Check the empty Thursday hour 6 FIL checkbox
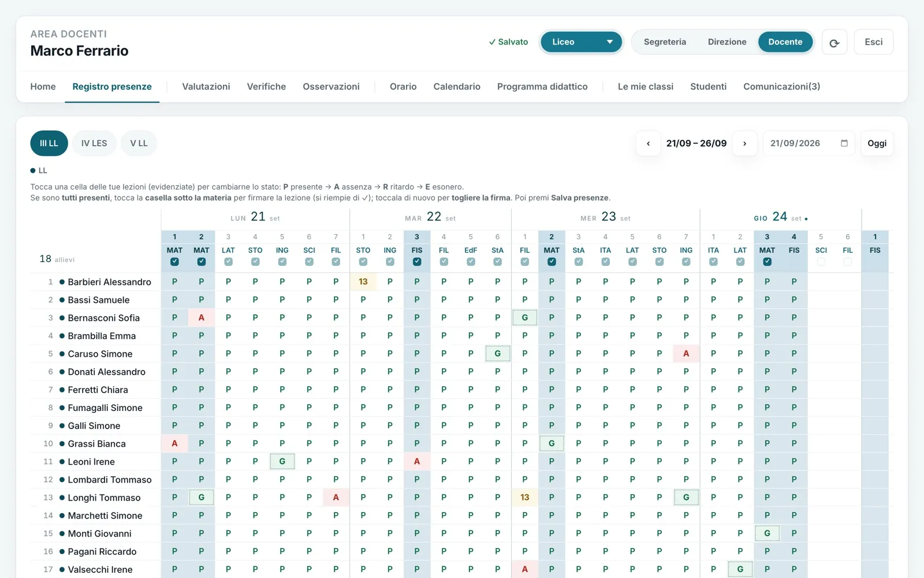Viewport: 924px width, 578px height. (x=847, y=262)
